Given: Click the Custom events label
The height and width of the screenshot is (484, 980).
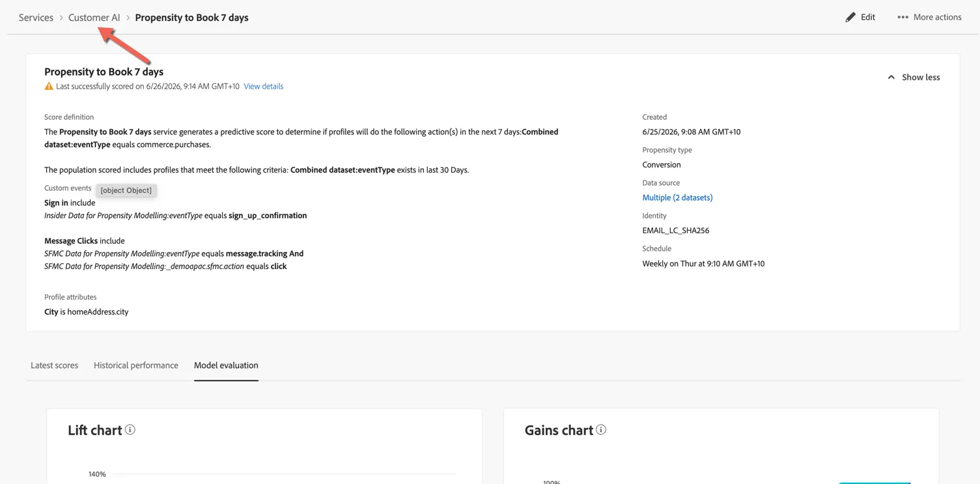Looking at the screenshot, I should 68,188.
